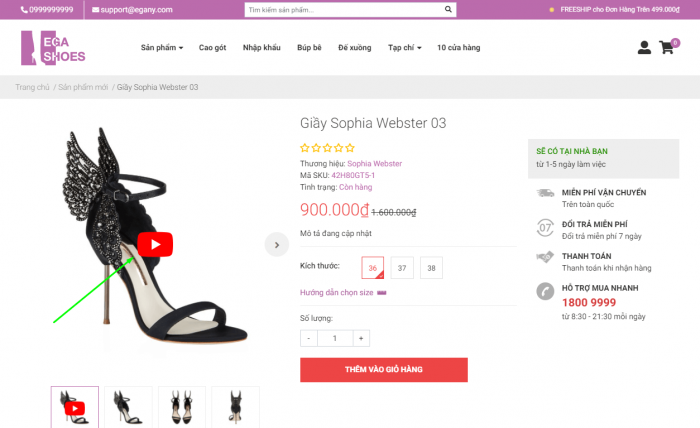Play the product video on the main image
Image resolution: width=700 pixels, height=428 pixels.
(x=155, y=244)
